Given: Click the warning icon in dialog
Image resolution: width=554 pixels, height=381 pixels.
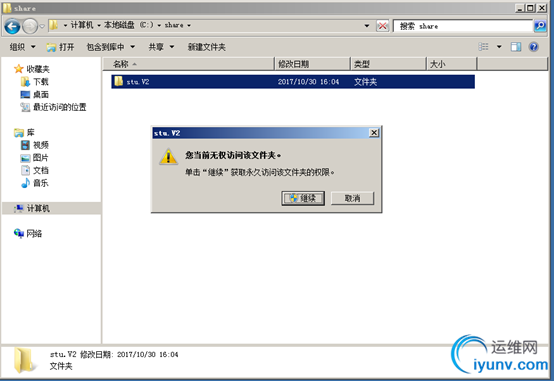Looking at the screenshot, I should pos(168,156).
